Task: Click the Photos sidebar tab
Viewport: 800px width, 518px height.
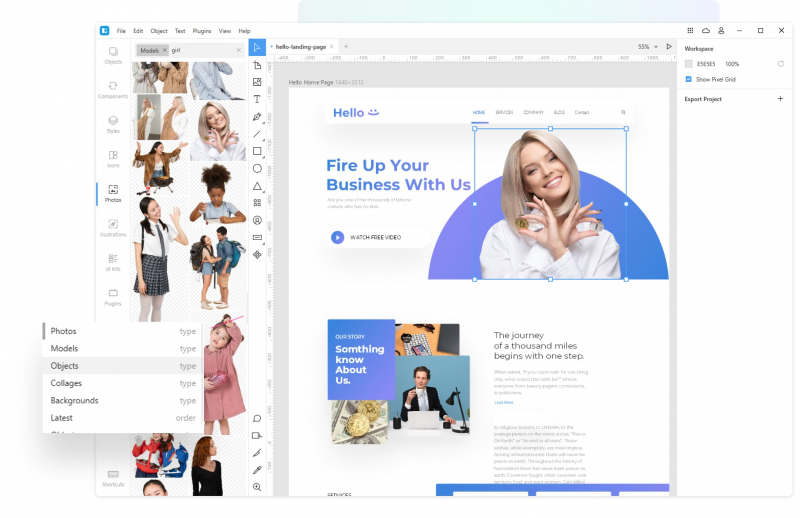Action: [113, 193]
